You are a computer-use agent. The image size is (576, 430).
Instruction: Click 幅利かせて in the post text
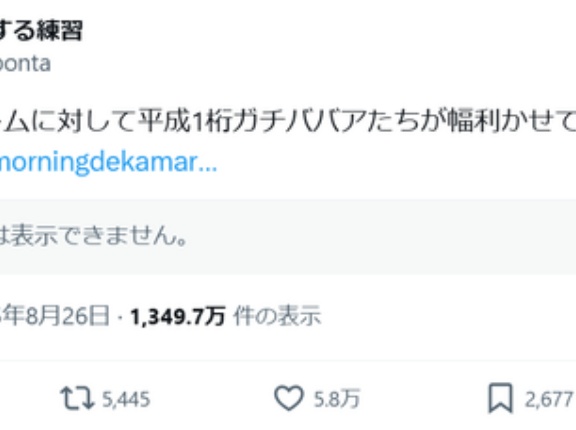click(512, 120)
